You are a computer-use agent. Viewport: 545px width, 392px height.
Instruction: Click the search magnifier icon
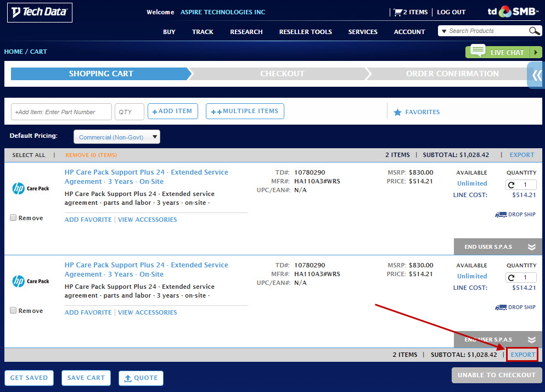point(535,31)
